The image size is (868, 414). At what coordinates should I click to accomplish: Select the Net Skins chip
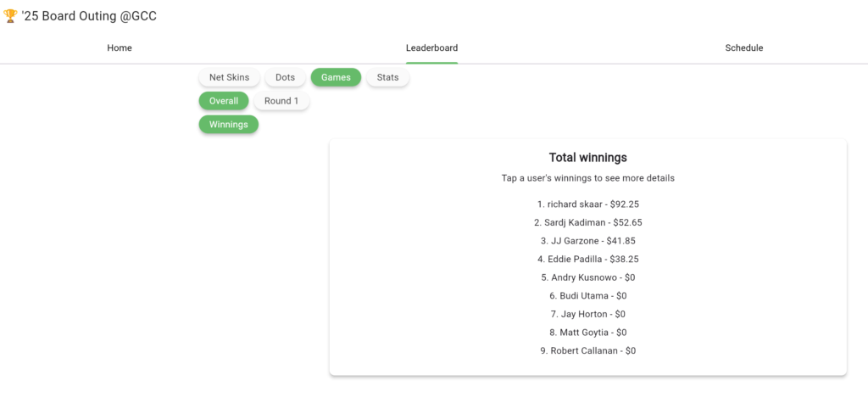[x=229, y=77]
